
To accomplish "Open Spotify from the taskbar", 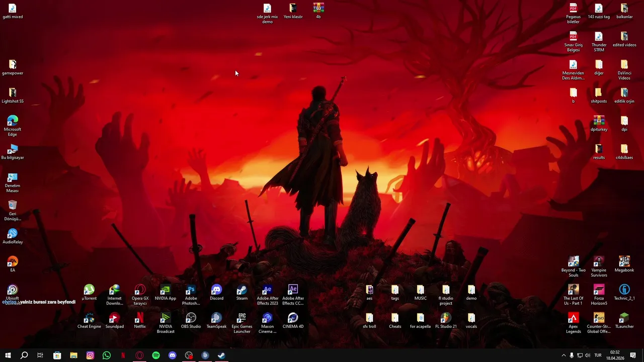I will click(156, 355).
